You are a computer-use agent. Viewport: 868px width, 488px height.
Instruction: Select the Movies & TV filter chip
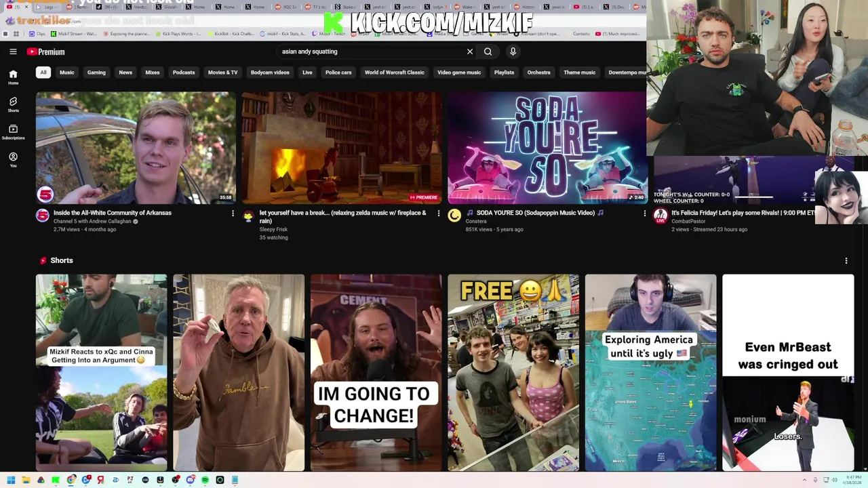pyautogui.click(x=222, y=73)
